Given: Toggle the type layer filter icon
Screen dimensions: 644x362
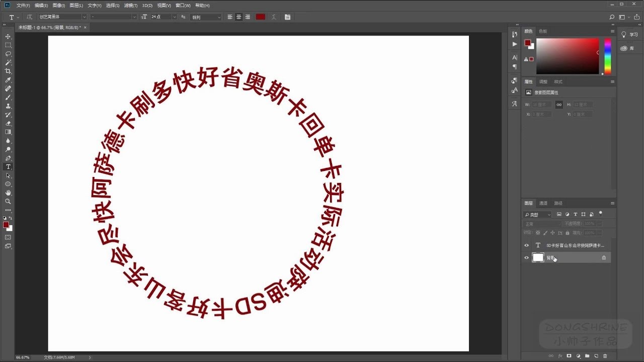Looking at the screenshot, I should tap(575, 215).
